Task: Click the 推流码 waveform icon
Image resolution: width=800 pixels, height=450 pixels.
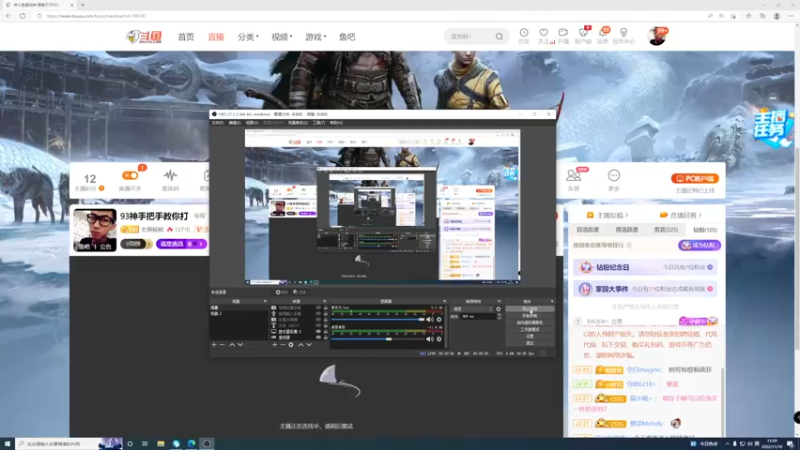Action: [x=170, y=176]
